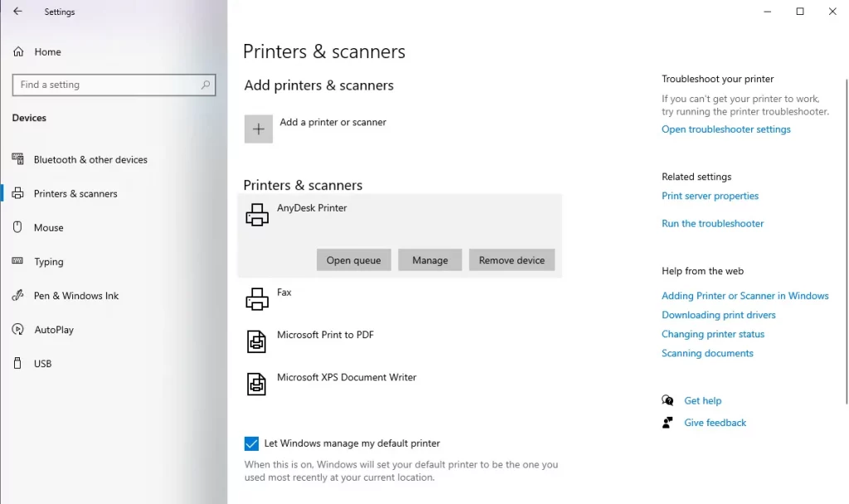
Task: Click the Open queue button
Action: 353,260
